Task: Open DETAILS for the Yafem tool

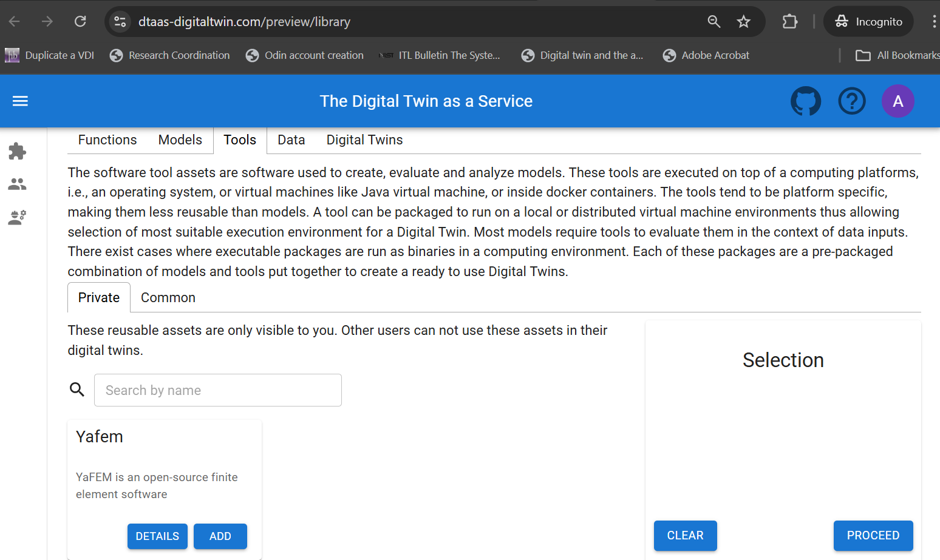Action: (x=157, y=536)
